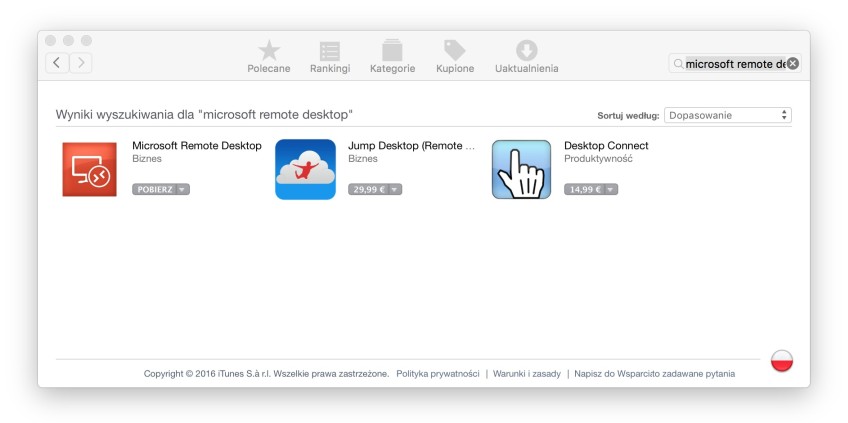Click the 14,99 € price button

(584, 189)
